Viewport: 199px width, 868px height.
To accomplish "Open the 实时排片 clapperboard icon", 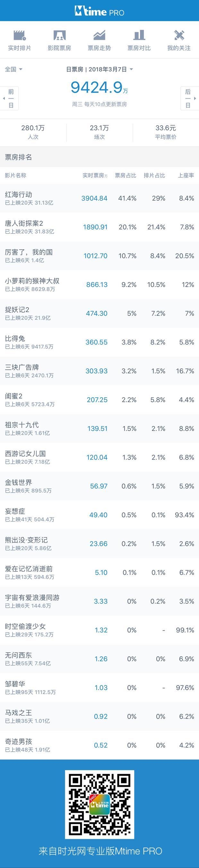I will (20, 35).
